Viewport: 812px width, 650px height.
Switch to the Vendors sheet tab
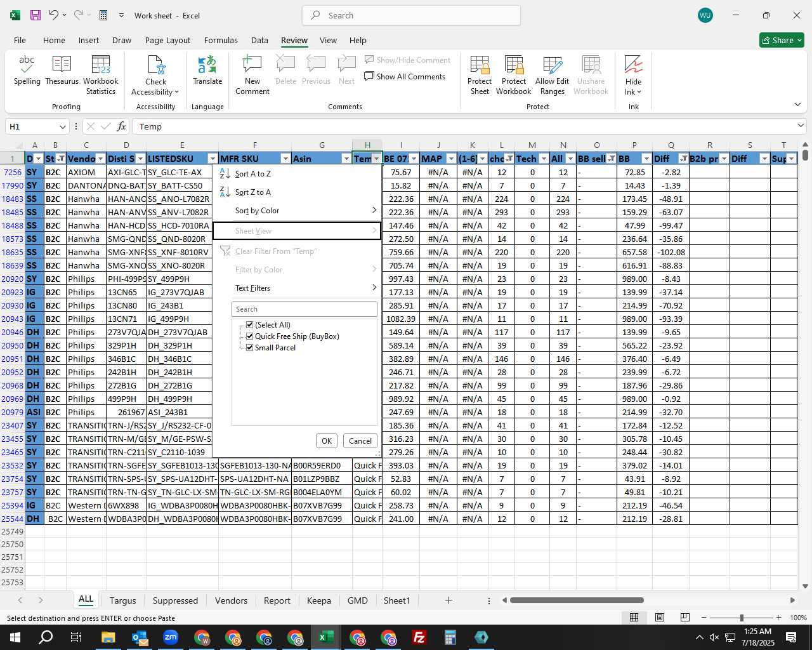231,600
